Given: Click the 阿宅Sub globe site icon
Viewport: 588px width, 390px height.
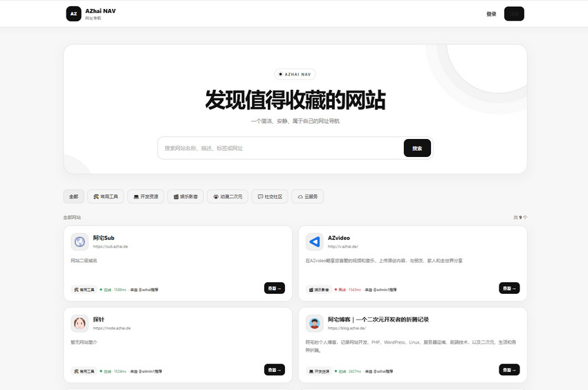Looking at the screenshot, I should point(80,241).
